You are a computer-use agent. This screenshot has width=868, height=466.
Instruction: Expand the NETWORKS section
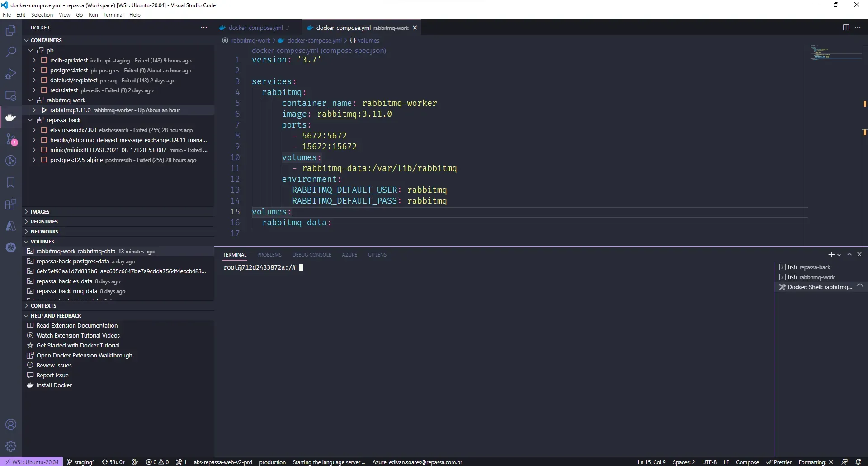coord(118,232)
